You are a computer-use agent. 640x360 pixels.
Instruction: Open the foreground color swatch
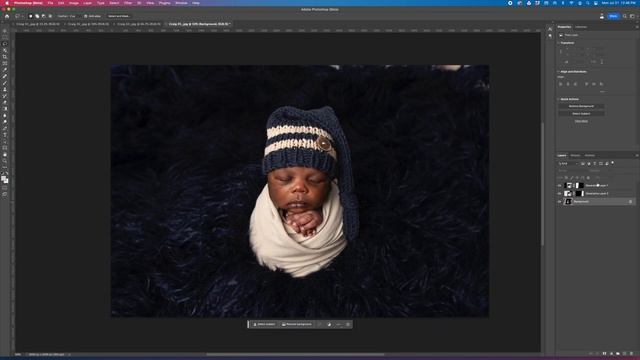[4, 178]
